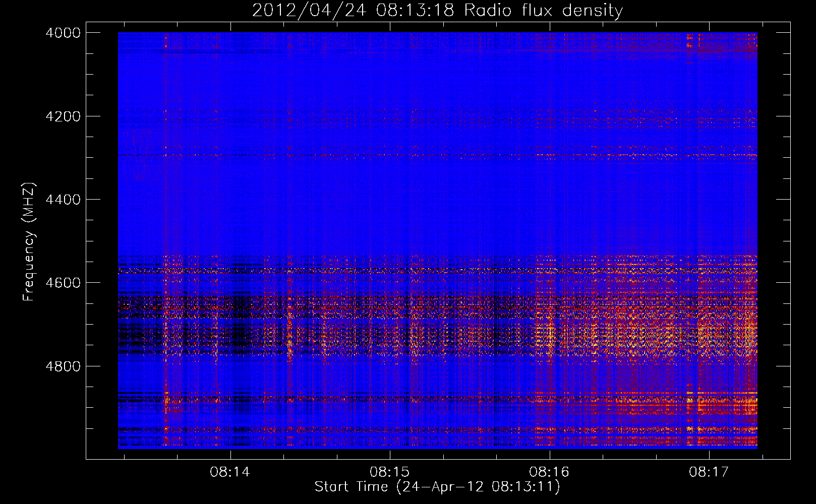Click the 'Start Time (24-Apr-12 08:13:11)' x-axis label
This screenshot has width=816, height=504.
click(437, 487)
